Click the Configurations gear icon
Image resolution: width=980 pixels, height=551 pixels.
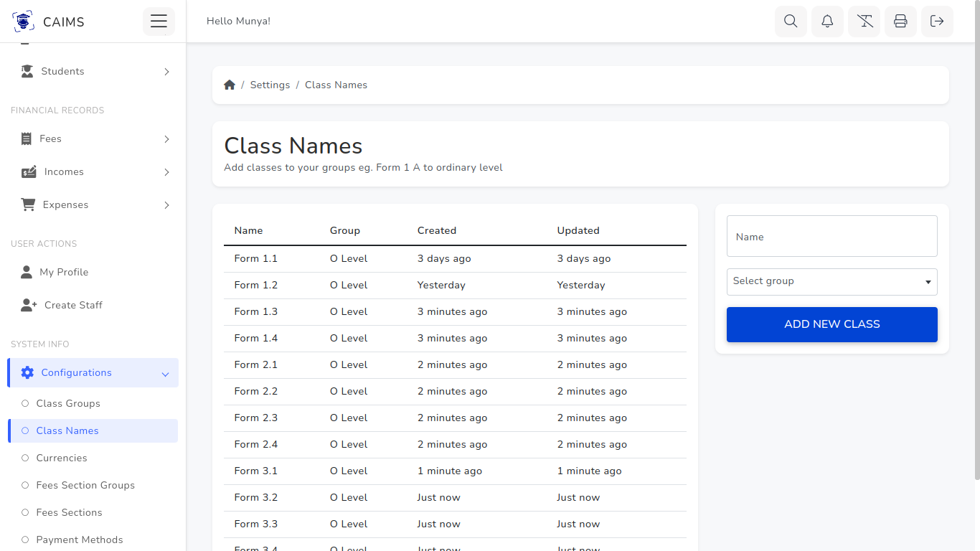click(27, 372)
